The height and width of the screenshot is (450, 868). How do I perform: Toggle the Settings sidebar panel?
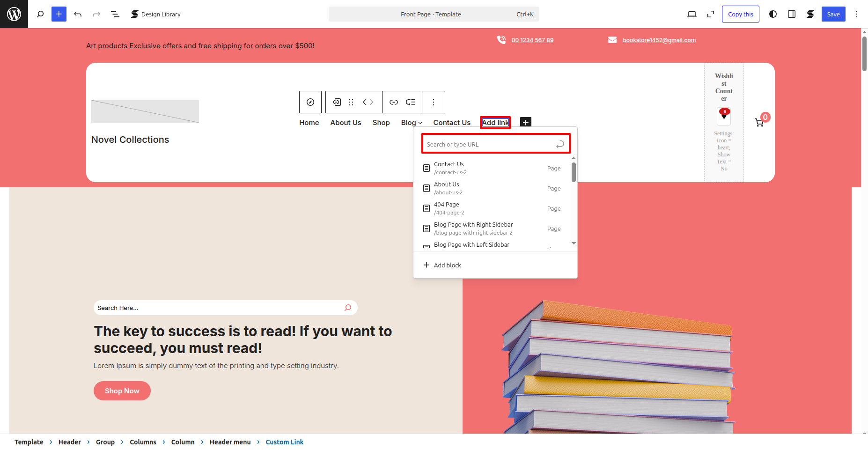(x=792, y=14)
